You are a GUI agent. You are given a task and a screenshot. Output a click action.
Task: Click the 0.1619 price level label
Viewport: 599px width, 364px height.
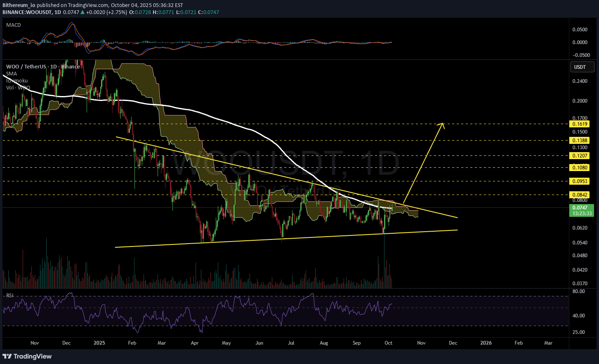[x=579, y=124]
